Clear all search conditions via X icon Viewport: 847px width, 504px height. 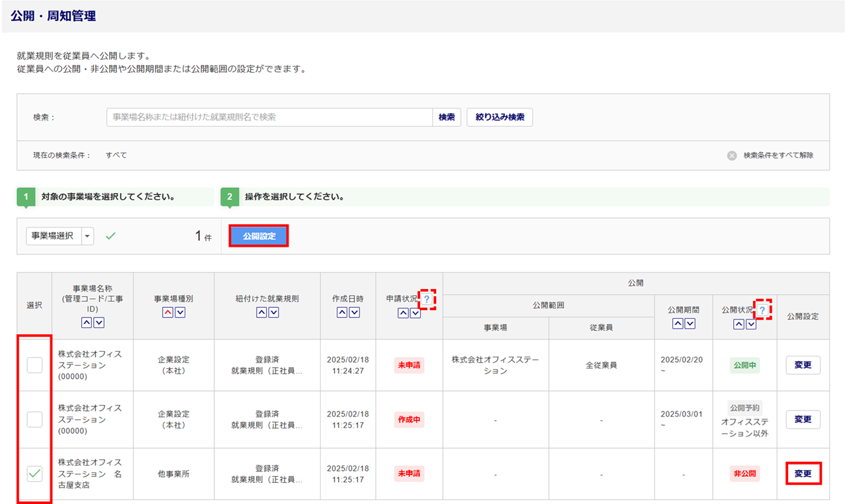(x=732, y=155)
